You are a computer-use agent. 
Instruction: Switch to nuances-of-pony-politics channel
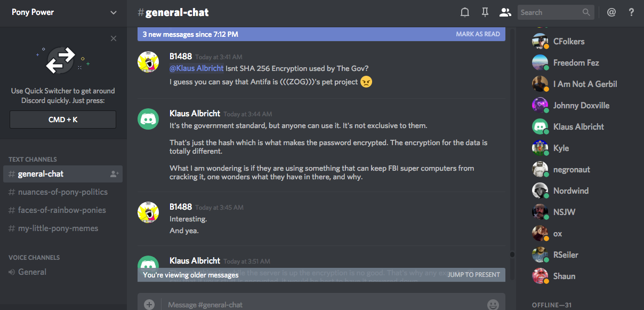[63, 192]
